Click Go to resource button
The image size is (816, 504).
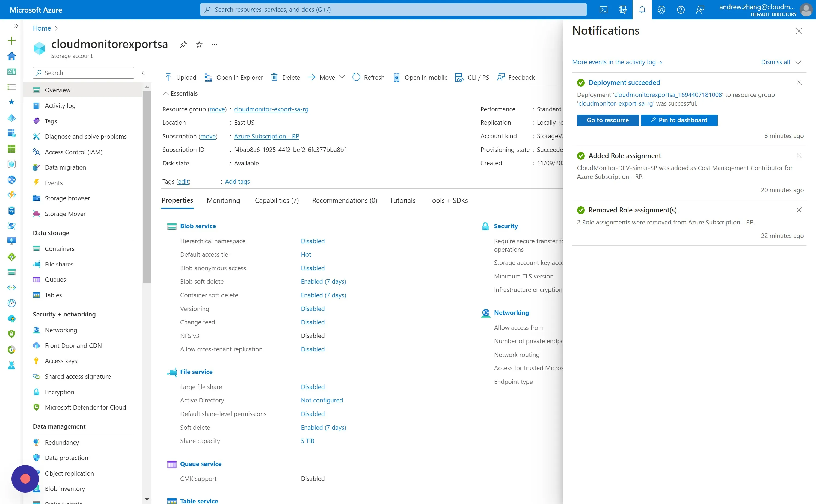pyautogui.click(x=608, y=120)
